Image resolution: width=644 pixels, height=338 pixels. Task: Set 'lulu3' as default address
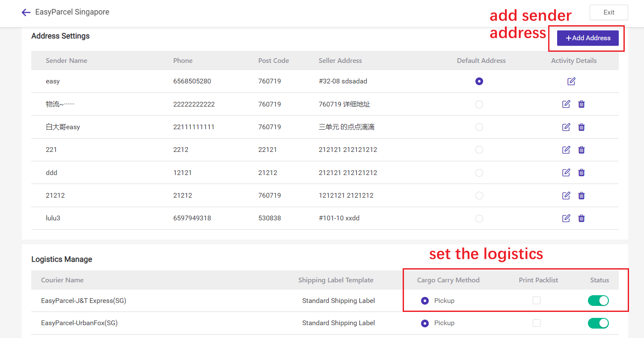pyautogui.click(x=479, y=219)
